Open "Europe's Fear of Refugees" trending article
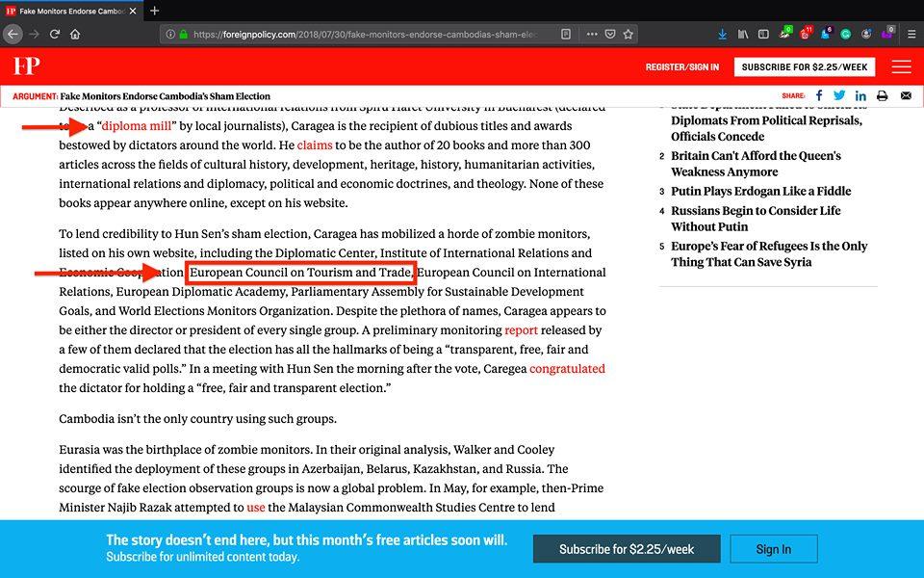The height and width of the screenshot is (578, 924). coord(769,254)
